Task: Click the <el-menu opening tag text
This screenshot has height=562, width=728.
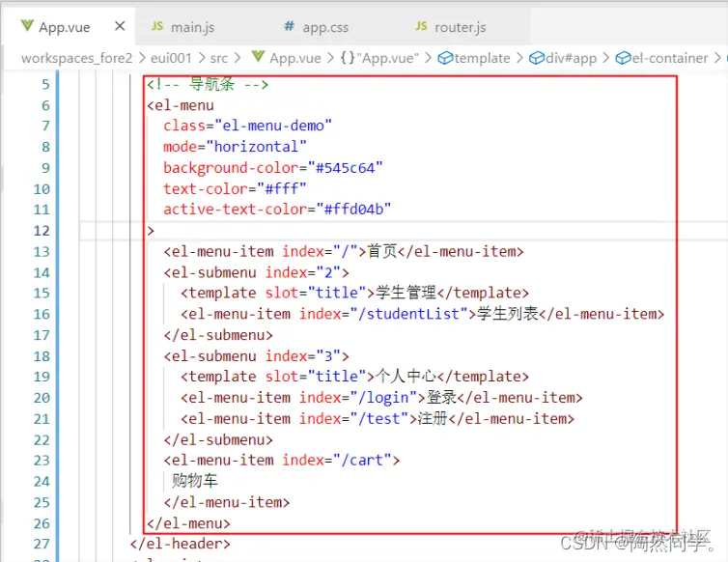Action: [x=181, y=105]
